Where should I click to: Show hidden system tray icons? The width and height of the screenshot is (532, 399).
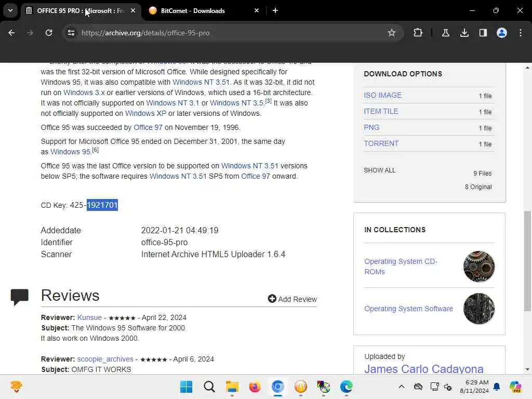[x=402, y=387]
